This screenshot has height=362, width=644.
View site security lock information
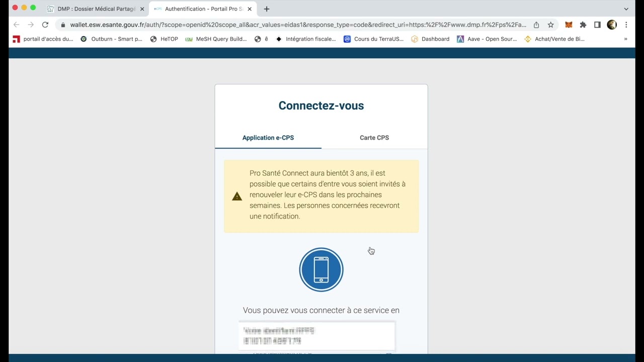pos(63,25)
